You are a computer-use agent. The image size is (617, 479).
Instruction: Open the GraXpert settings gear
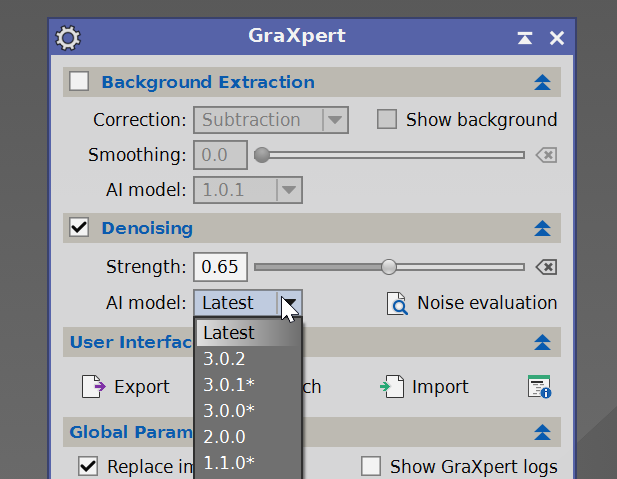[68, 38]
